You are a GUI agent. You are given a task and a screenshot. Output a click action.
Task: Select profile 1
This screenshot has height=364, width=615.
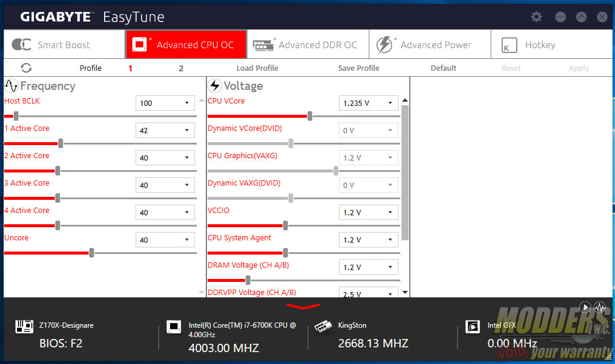[130, 68]
